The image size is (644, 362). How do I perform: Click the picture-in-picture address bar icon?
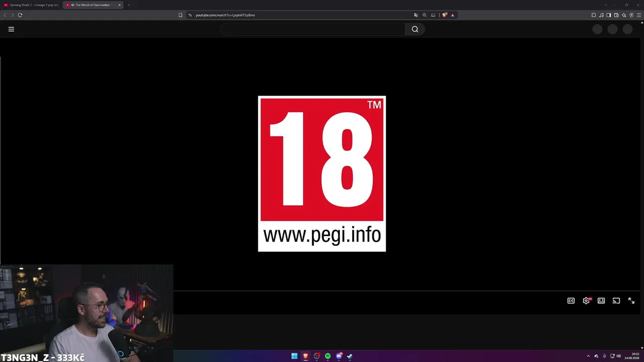tap(433, 15)
